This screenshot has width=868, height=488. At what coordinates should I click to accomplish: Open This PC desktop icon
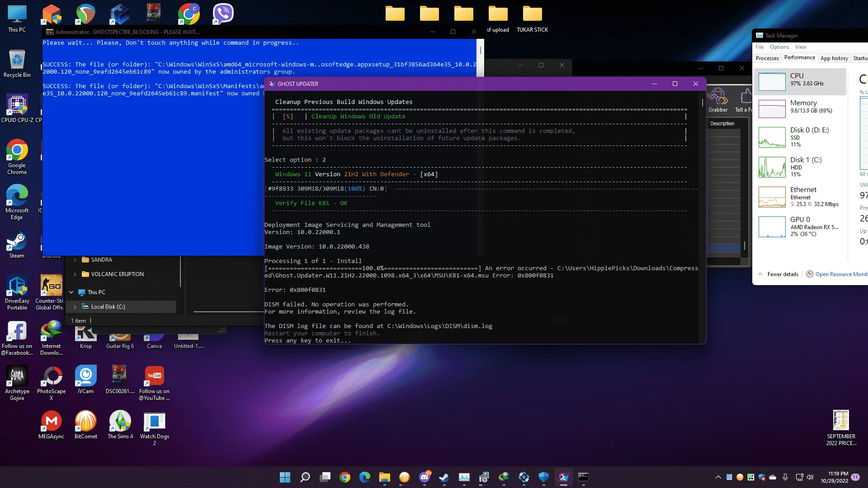click(x=17, y=19)
